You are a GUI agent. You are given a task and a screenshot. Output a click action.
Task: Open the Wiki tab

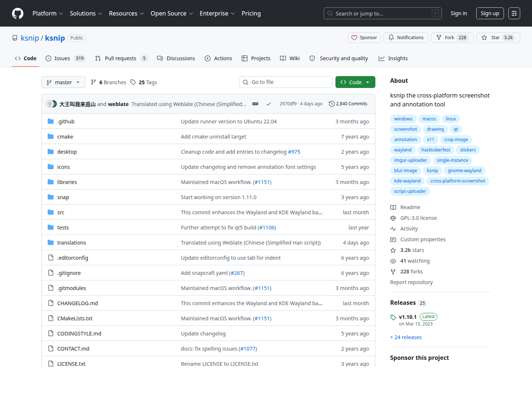[x=290, y=58]
